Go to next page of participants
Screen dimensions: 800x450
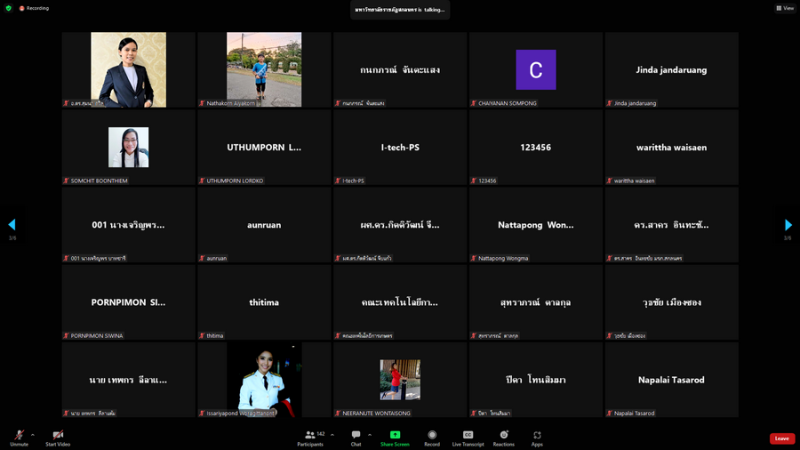788,225
